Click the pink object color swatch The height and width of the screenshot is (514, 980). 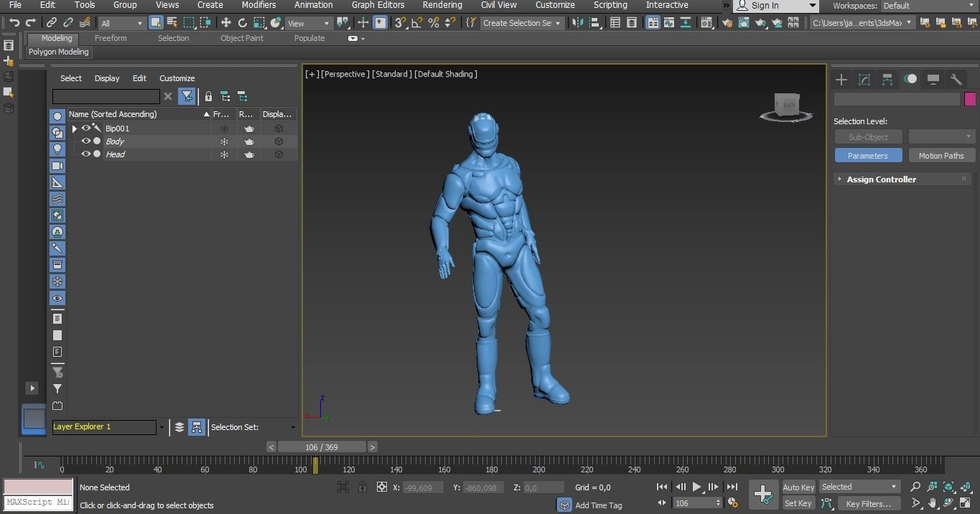(x=970, y=99)
